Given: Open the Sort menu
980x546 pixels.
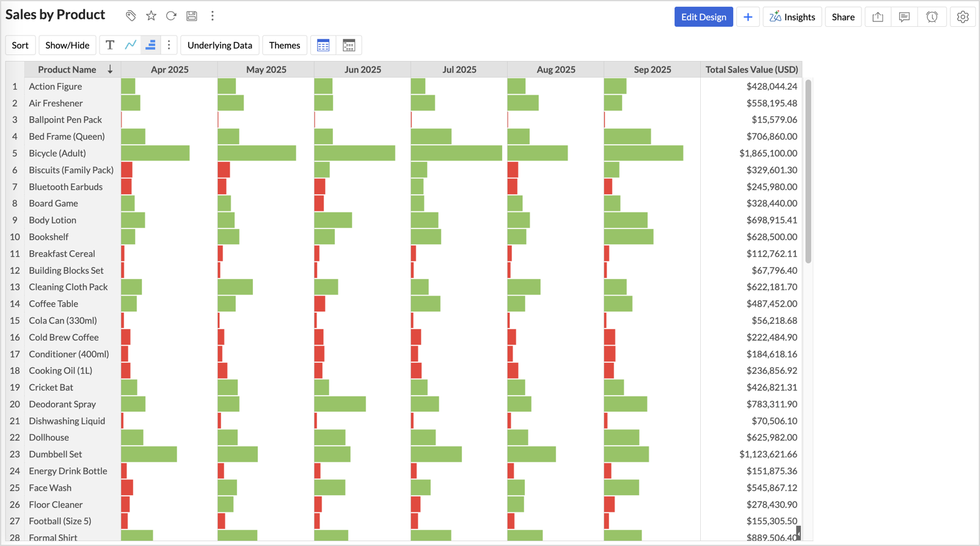Looking at the screenshot, I should pos(20,45).
